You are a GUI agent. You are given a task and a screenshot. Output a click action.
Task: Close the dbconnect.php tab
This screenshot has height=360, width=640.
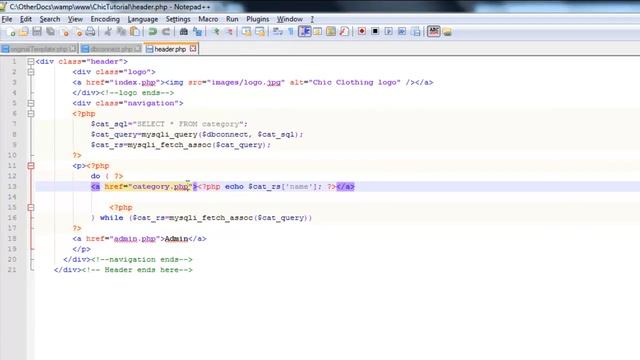(138, 49)
